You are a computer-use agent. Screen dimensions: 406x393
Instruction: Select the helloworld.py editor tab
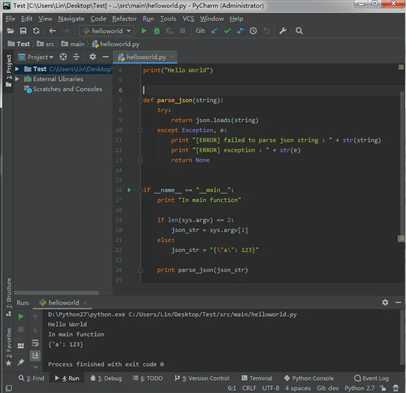(x=145, y=57)
